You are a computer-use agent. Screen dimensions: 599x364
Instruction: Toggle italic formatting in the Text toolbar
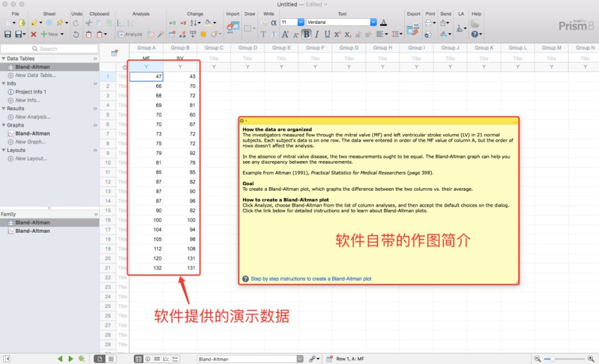coord(317,34)
